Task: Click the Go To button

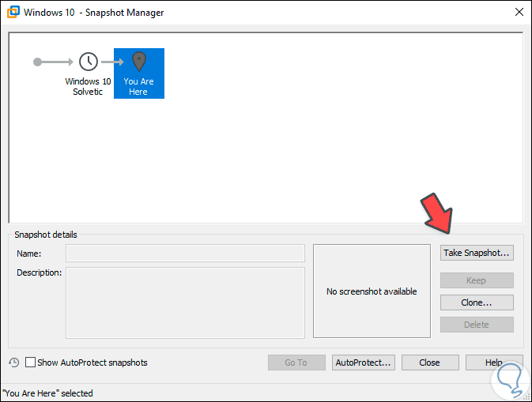Action: [x=296, y=363]
